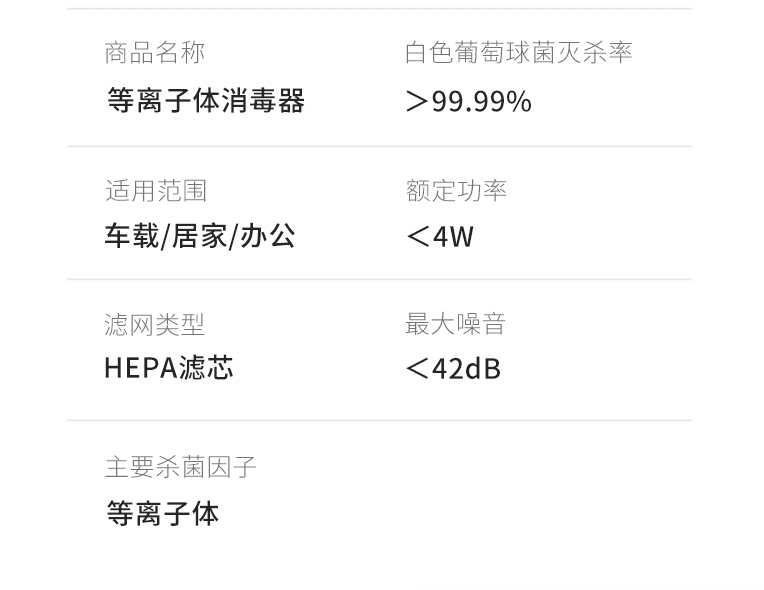The width and height of the screenshot is (764, 590).
Task: Click the 适用范围 label
Action: click(156, 190)
